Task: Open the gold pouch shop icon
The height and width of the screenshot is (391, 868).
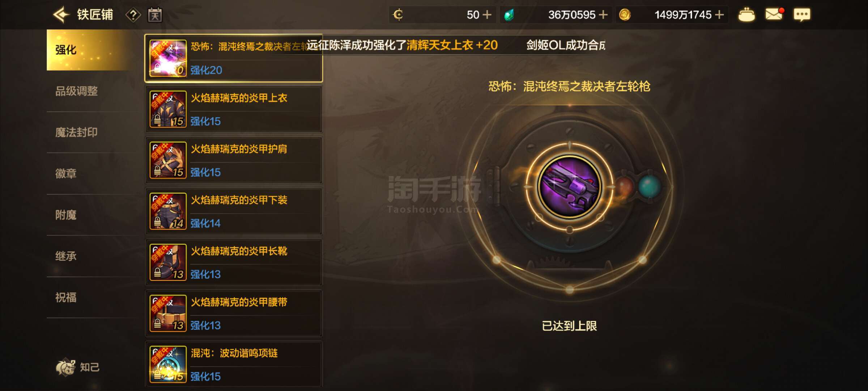Action: pyautogui.click(x=747, y=15)
